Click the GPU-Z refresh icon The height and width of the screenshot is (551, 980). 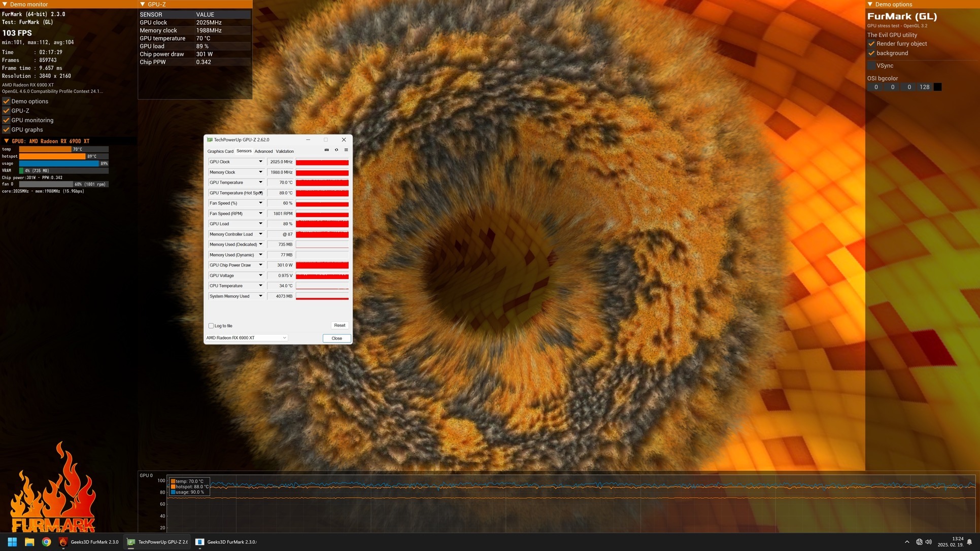pyautogui.click(x=336, y=150)
